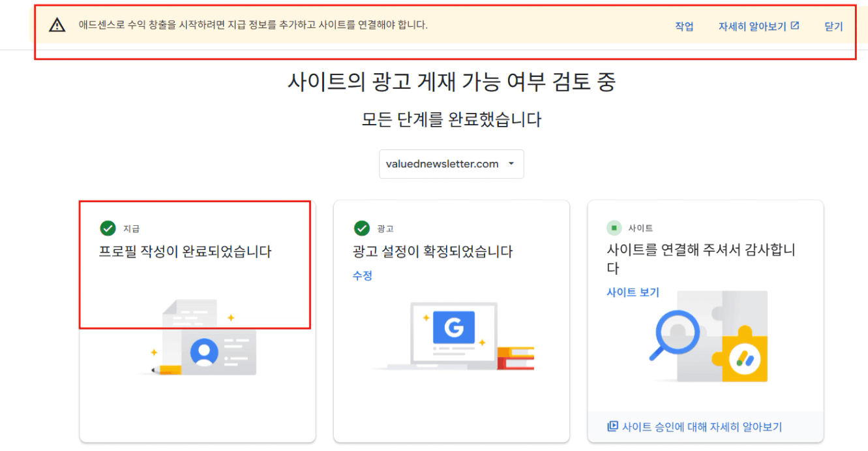Click green checkmark on 광고 card
The height and width of the screenshot is (451, 868).
pos(361,228)
